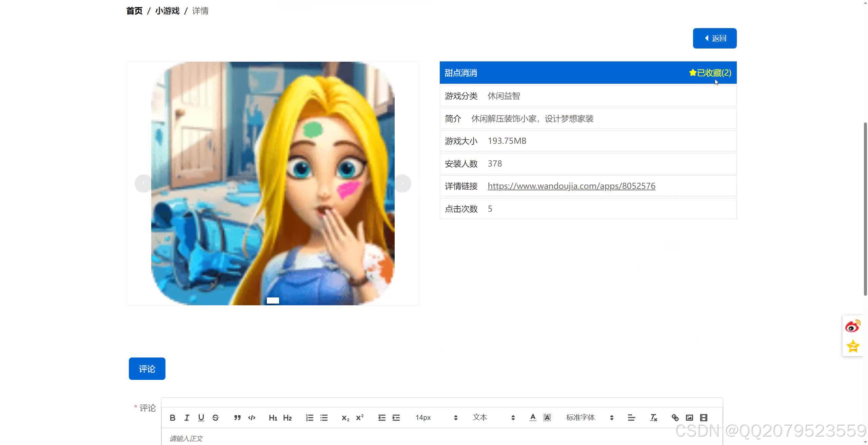Image resolution: width=868 pixels, height=445 pixels.
Task: Click the page vertical scrollbar
Action: [865, 209]
